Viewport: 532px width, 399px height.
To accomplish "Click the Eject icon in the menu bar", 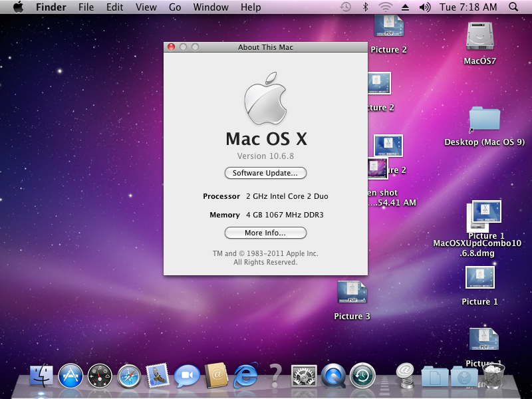I will click(x=405, y=7).
